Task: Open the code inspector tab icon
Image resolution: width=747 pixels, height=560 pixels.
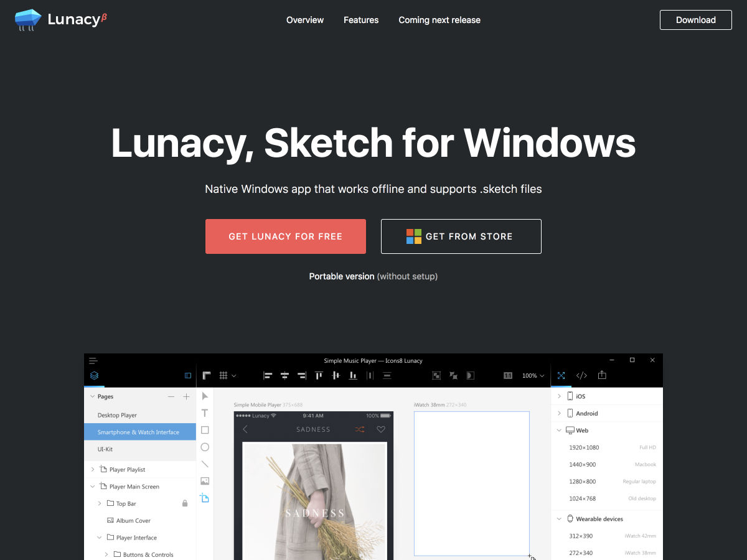Action: (x=581, y=375)
